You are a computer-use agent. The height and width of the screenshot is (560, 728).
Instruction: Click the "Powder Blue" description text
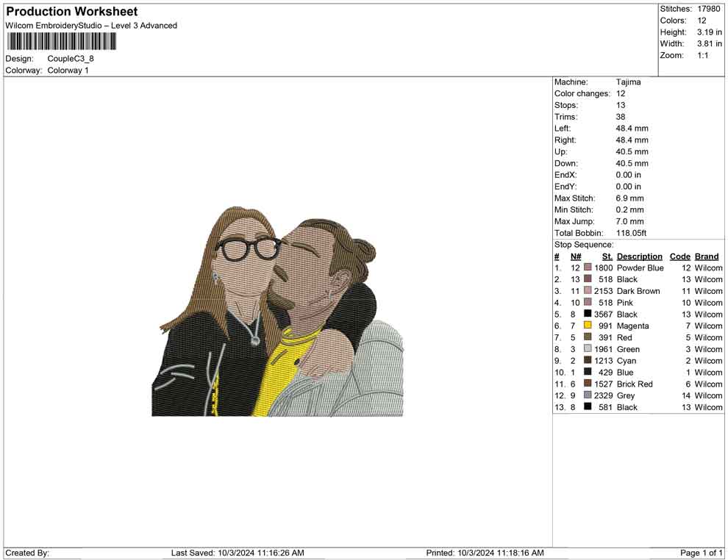(x=640, y=268)
